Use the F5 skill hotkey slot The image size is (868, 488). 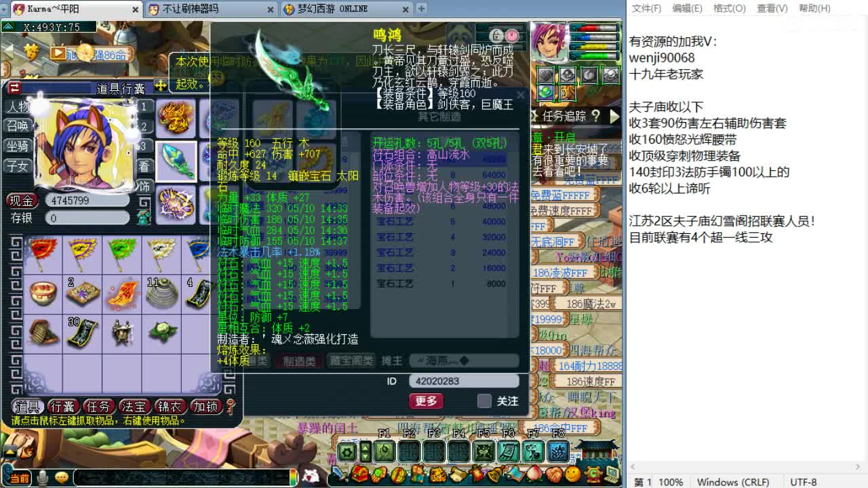point(484,451)
